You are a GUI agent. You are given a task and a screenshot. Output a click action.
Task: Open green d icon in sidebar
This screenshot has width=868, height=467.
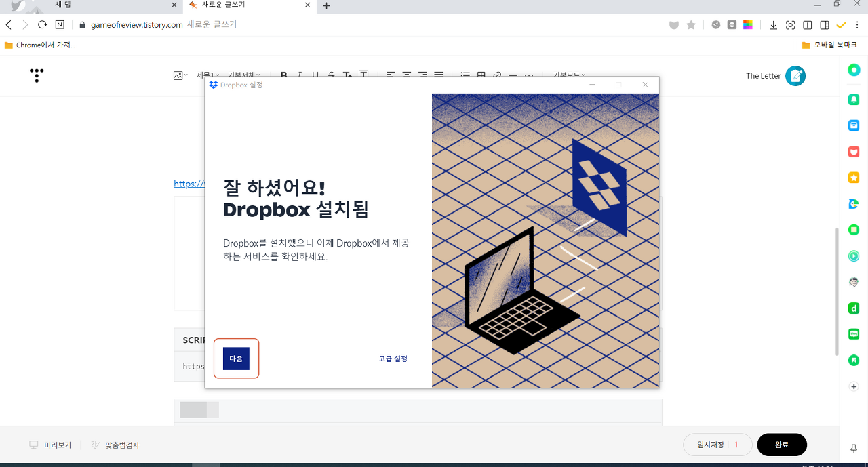click(x=854, y=308)
